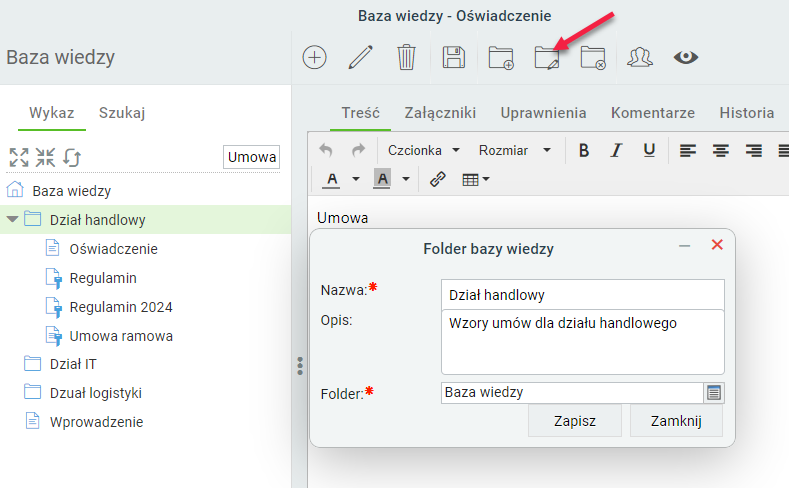Apply text font color A
The width and height of the screenshot is (789, 488).
(x=332, y=180)
